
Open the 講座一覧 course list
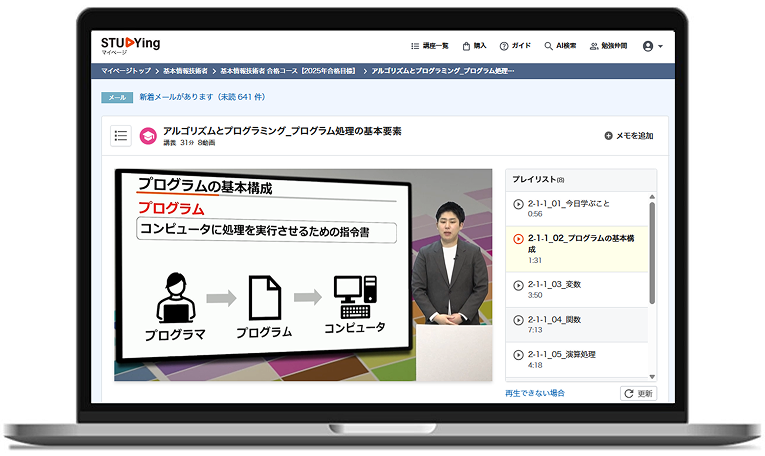tap(430, 46)
